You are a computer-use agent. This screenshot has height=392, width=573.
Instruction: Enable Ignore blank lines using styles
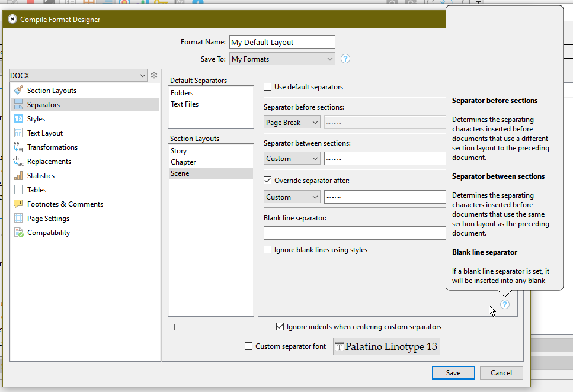click(267, 249)
